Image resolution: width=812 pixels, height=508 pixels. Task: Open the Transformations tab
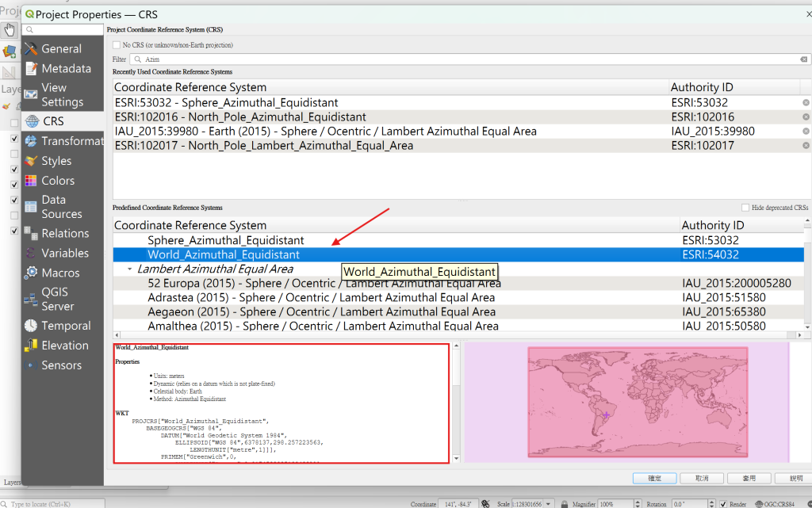coord(63,141)
